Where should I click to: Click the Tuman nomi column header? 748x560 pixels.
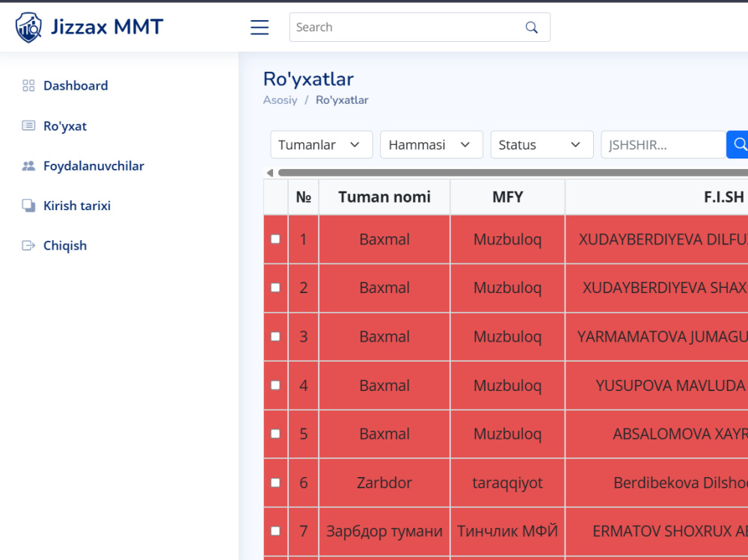coord(384,197)
